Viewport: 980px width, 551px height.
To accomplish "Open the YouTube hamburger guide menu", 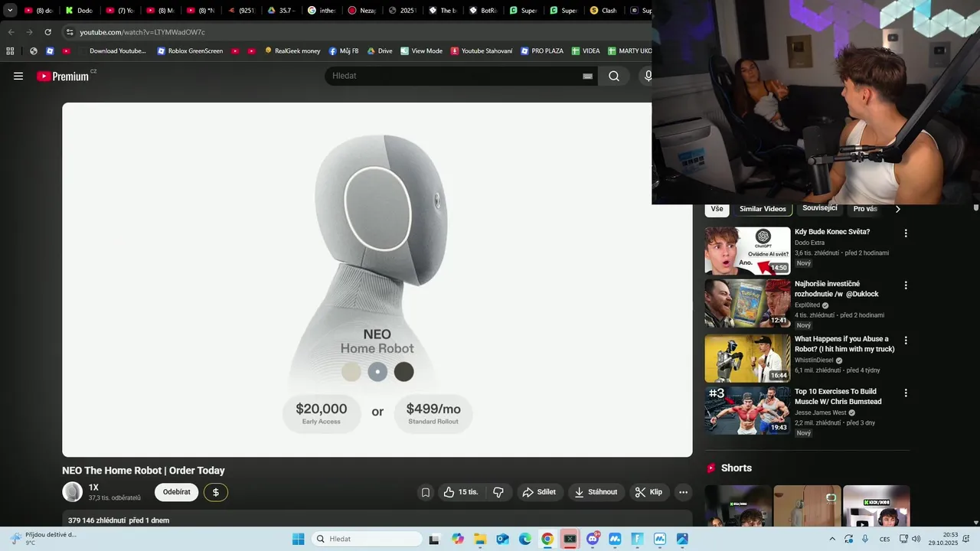I will coord(18,76).
